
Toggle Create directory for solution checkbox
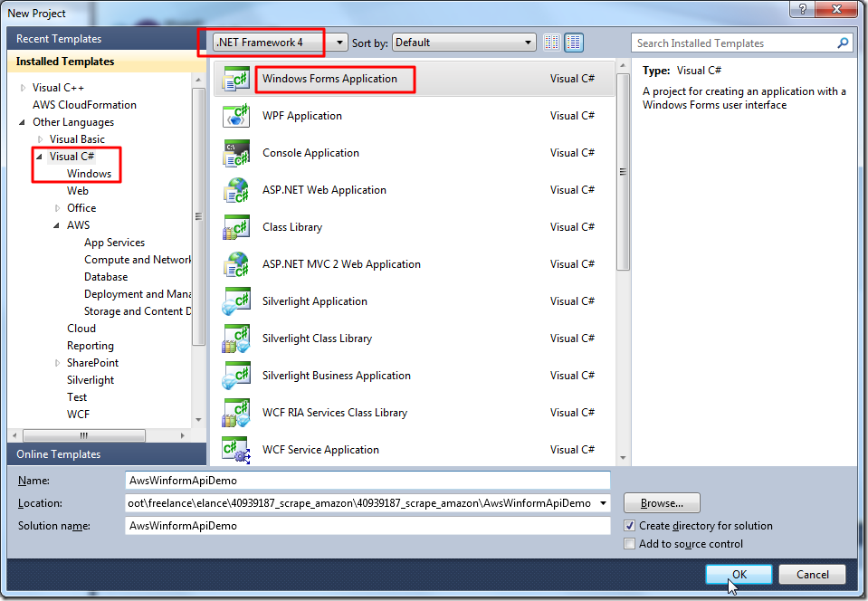tap(629, 526)
